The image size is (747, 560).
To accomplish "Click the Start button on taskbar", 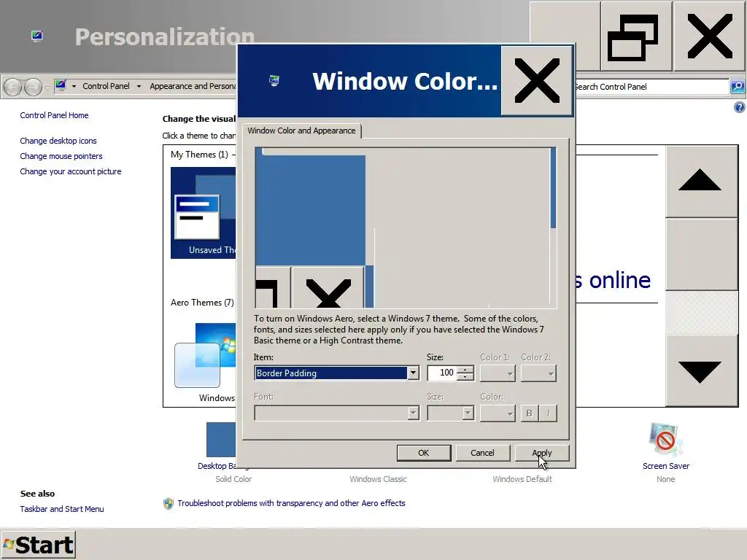I will (38, 545).
